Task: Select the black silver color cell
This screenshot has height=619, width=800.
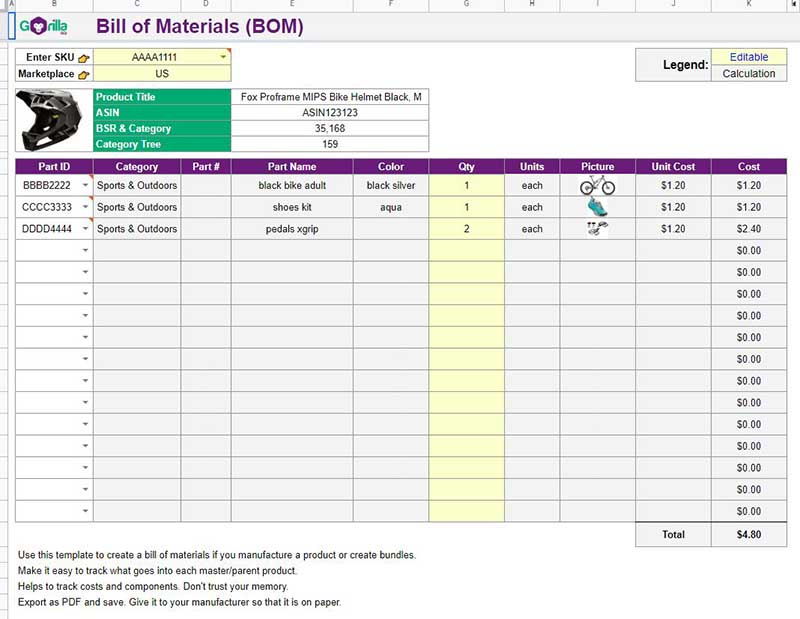Action: [x=391, y=185]
